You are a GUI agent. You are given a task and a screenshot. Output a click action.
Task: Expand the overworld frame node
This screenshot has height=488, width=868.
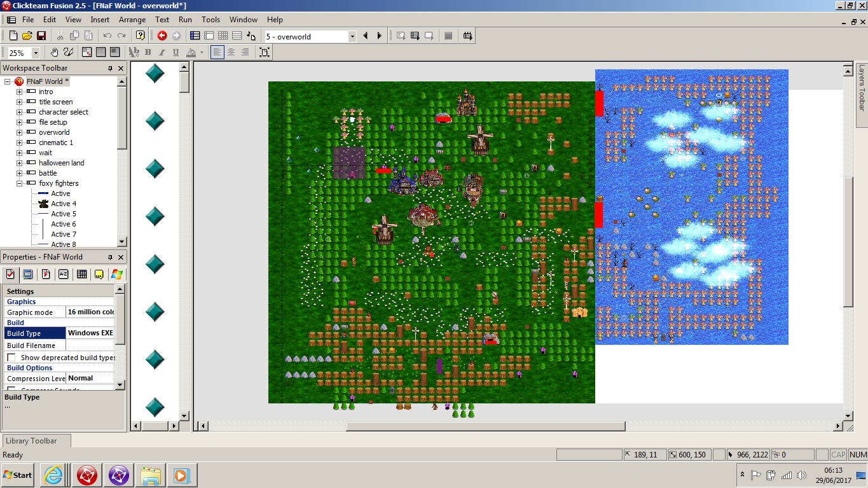tap(19, 132)
